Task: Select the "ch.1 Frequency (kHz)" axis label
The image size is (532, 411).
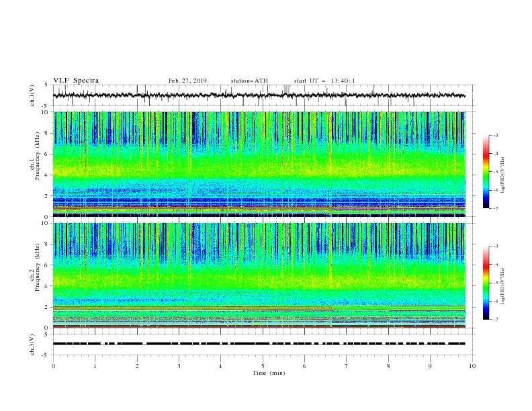Action: (35, 156)
